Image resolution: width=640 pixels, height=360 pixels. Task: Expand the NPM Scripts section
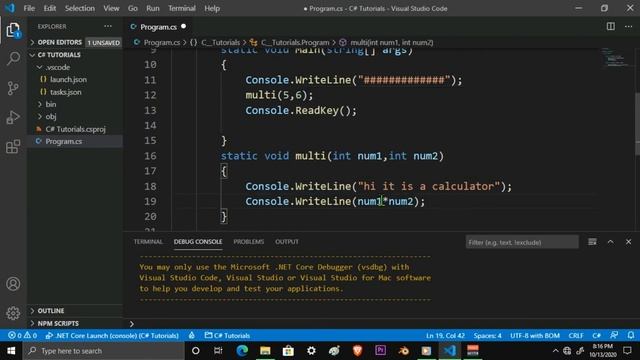tap(75, 323)
